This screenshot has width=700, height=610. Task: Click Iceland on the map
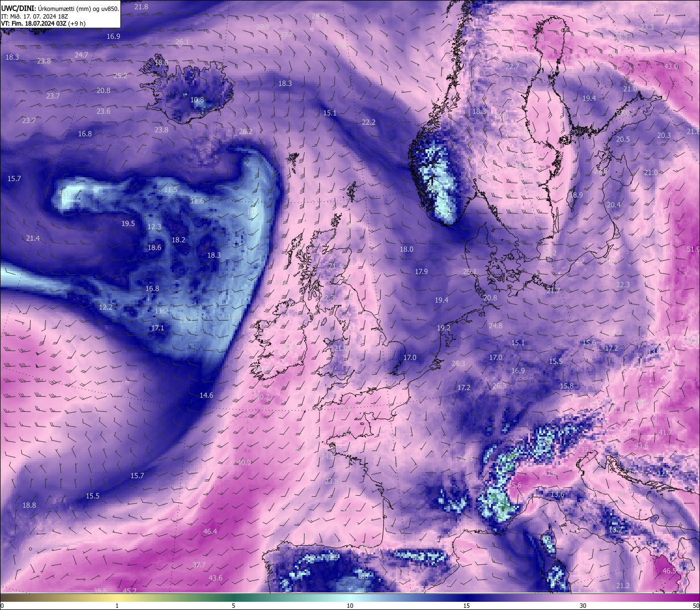pyautogui.click(x=186, y=90)
